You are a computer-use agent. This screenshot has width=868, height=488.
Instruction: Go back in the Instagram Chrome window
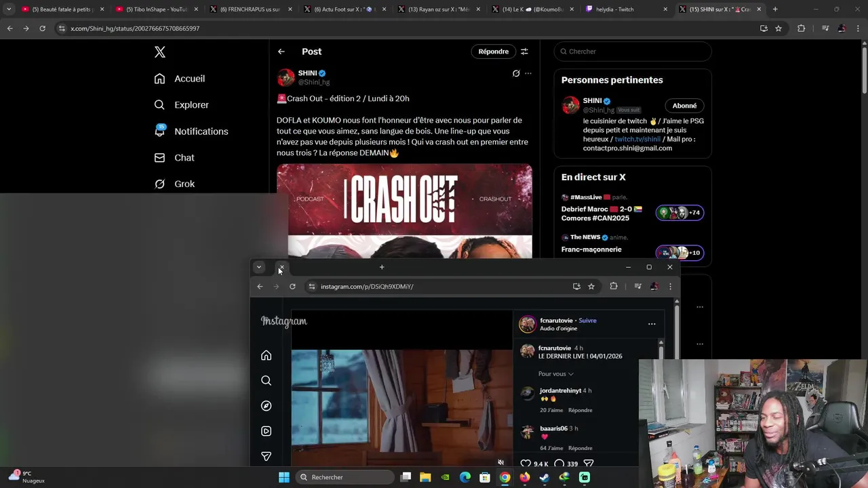point(260,287)
